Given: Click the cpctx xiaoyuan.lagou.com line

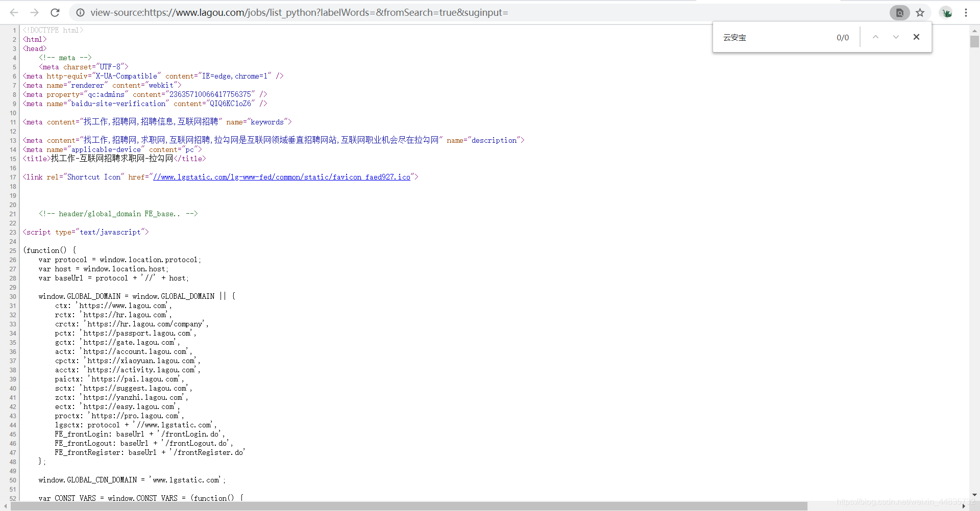Looking at the screenshot, I should (x=128, y=361).
